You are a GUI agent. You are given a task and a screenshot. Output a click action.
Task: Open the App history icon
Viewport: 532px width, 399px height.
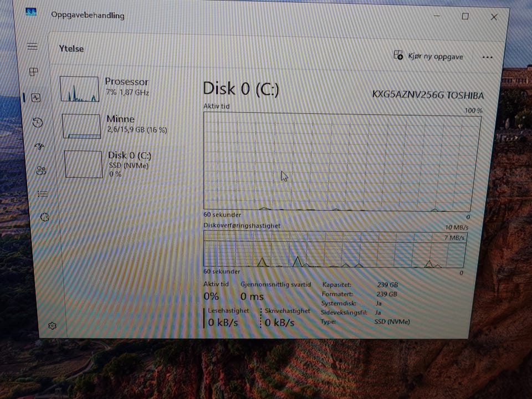37,122
